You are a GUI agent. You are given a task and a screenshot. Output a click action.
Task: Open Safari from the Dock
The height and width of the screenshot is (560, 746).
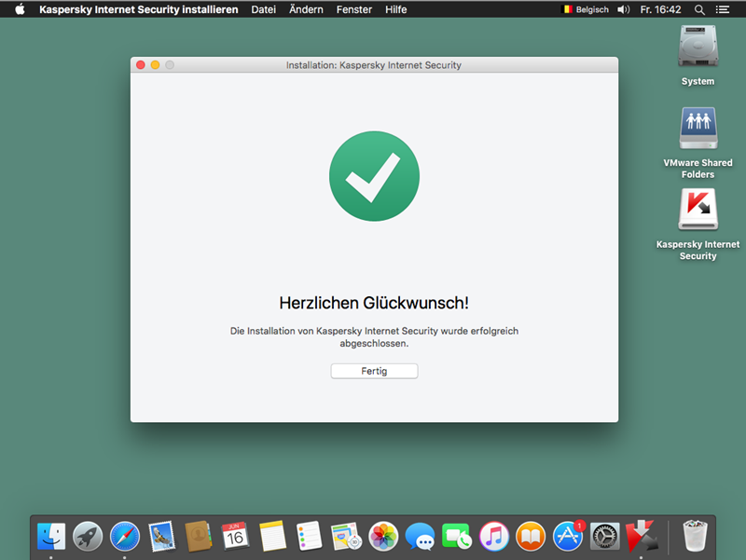coord(125,536)
